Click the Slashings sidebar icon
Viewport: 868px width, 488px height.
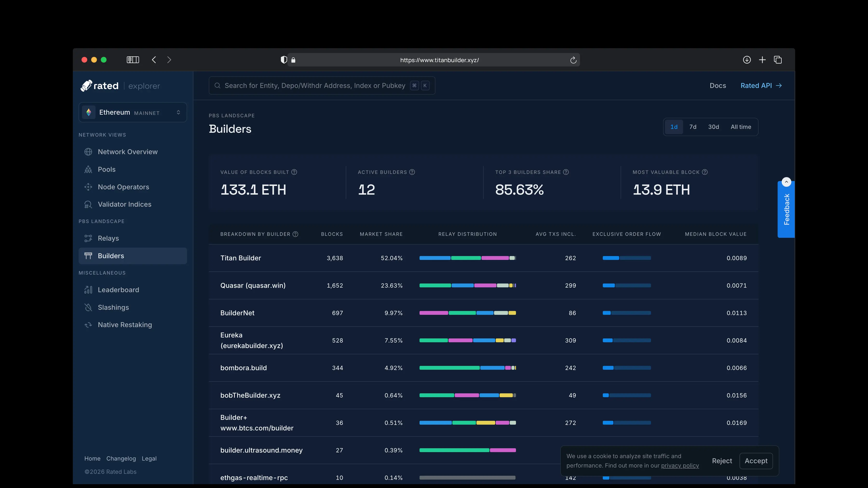[88, 307]
